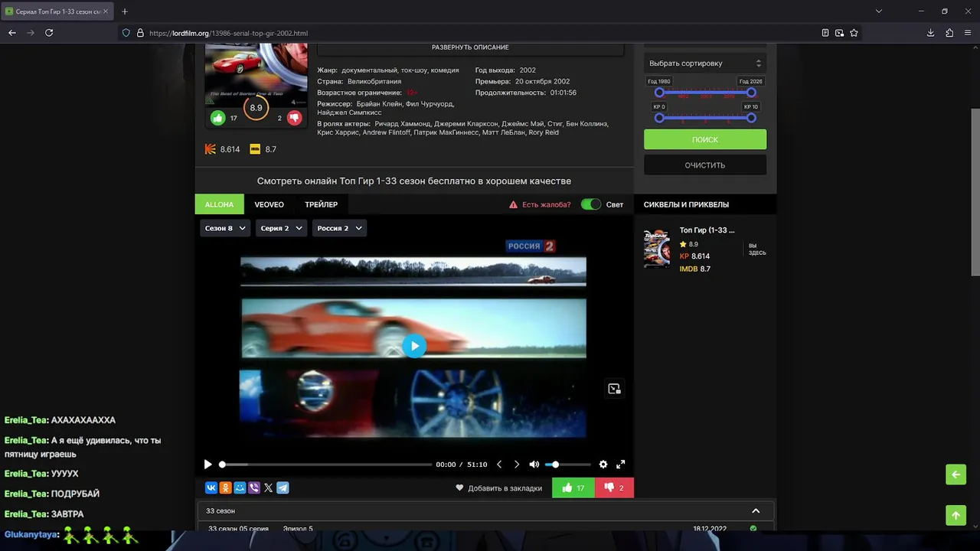The image size is (980, 551).
Task: Share to Telegram
Action: point(283,487)
